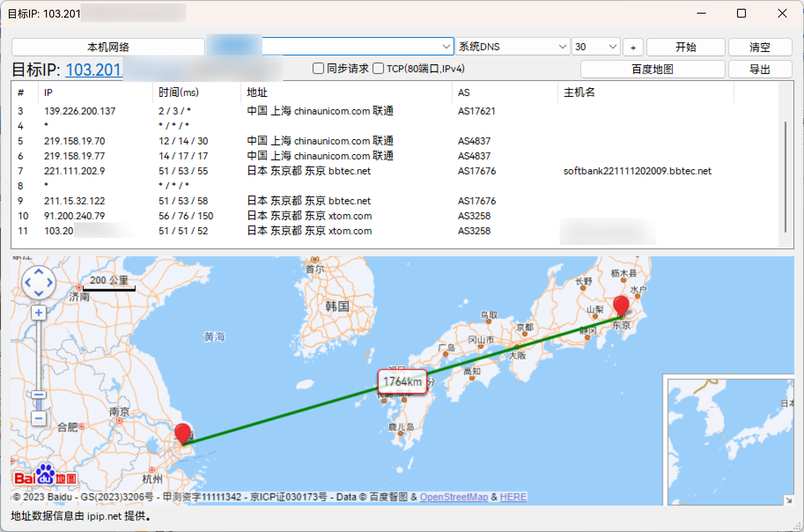Viewport: 804px width, 532px height.
Task: Enable the TCP(80端口,IPv4) checkbox
Action: click(x=378, y=69)
